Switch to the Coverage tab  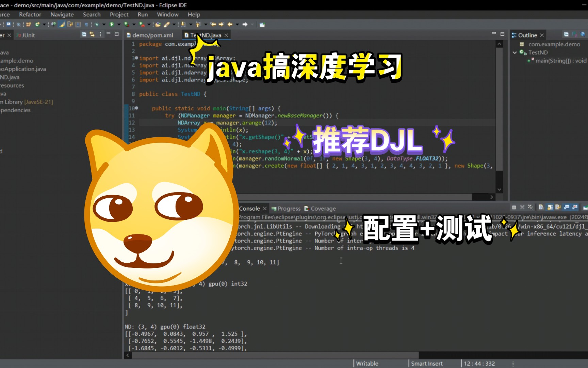[x=320, y=209]
